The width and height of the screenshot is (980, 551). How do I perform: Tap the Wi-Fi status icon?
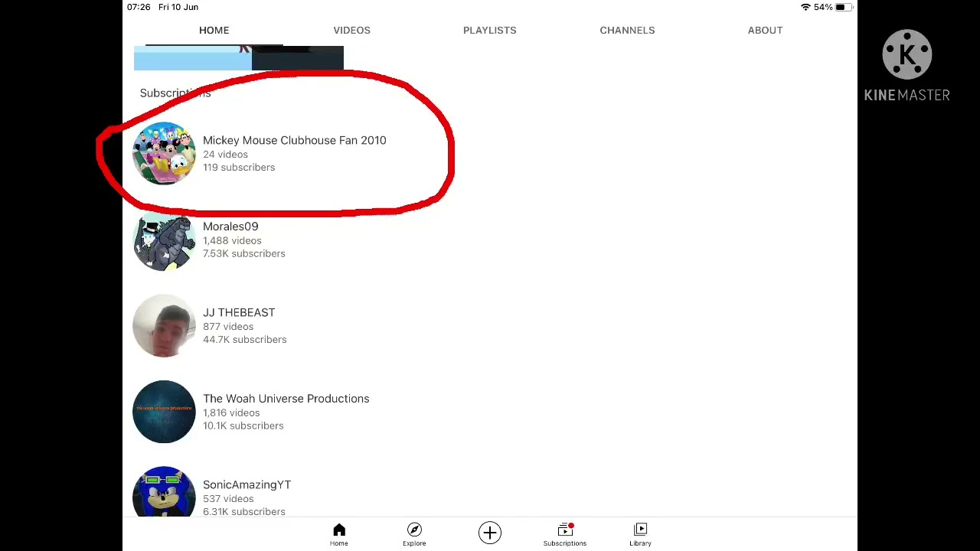coord(805,7)
